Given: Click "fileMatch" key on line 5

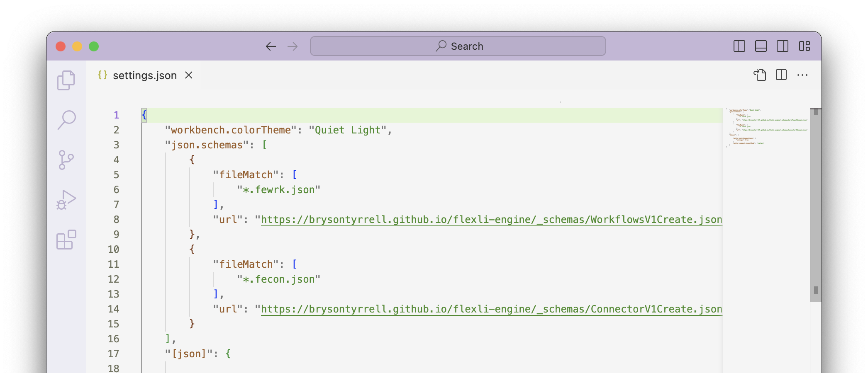Looking at the screenshot, I should tap(246, 175).
